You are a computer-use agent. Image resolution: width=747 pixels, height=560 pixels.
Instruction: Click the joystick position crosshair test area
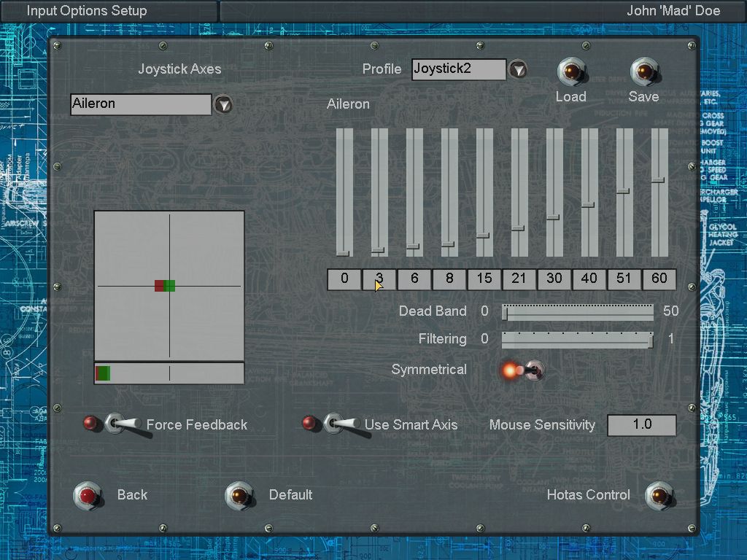pos(169,286)
